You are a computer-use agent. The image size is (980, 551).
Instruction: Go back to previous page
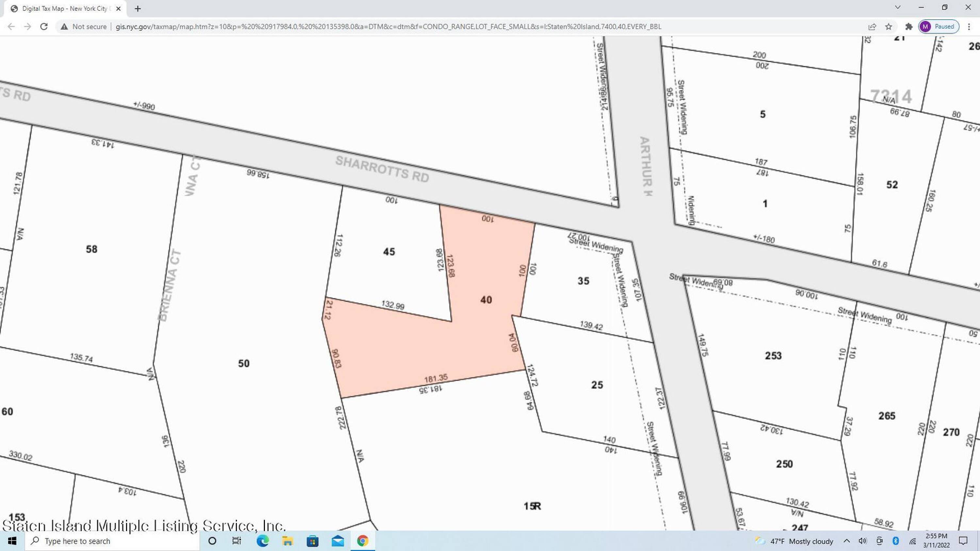[11, 27]
